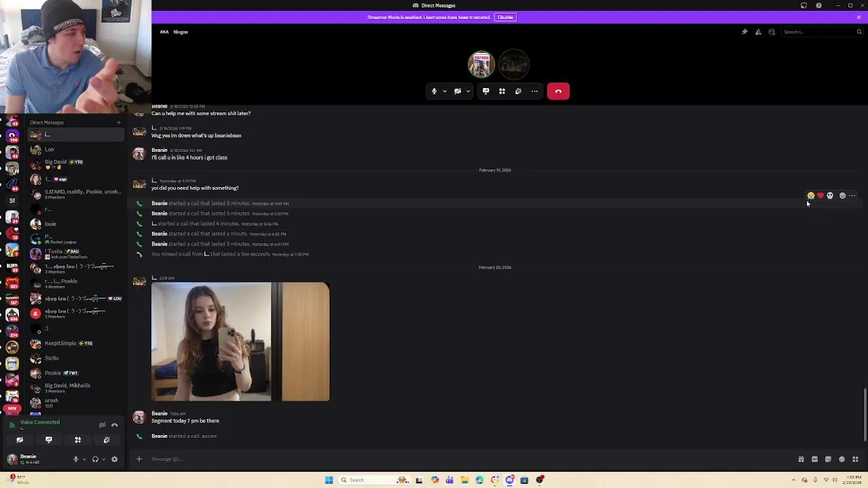Open DM with louie
868x488 pixels.
76,224
